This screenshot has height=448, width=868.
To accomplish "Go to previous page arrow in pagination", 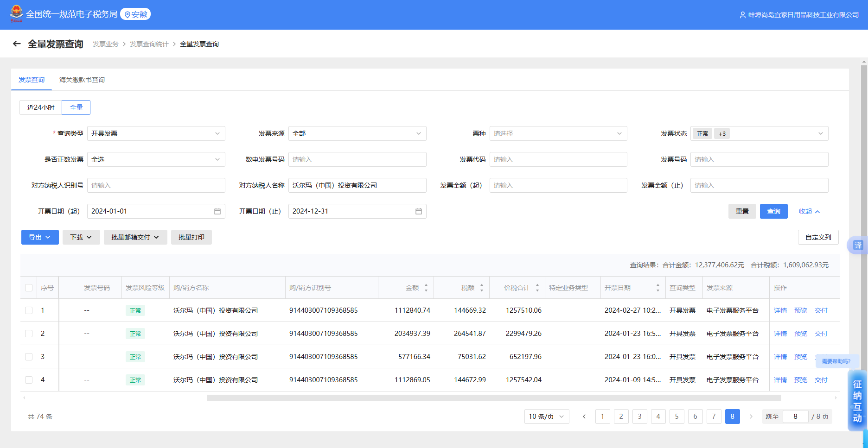I will pos(584,416).
